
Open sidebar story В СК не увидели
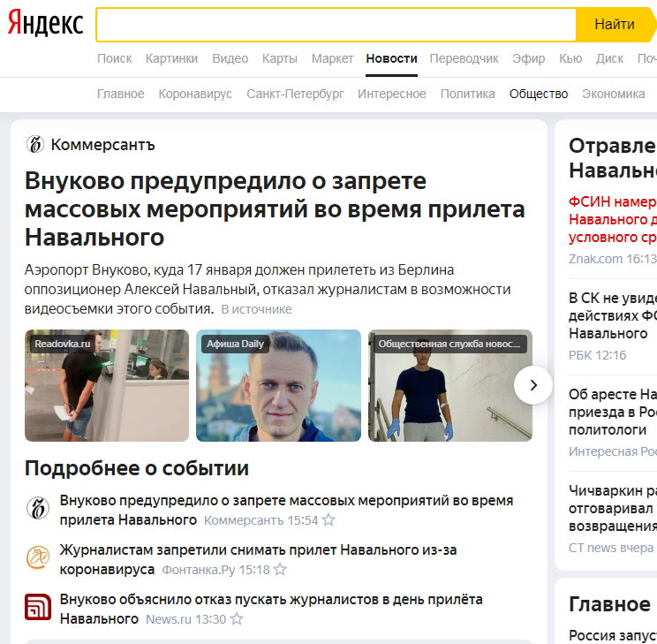click(x=613, y=315)
